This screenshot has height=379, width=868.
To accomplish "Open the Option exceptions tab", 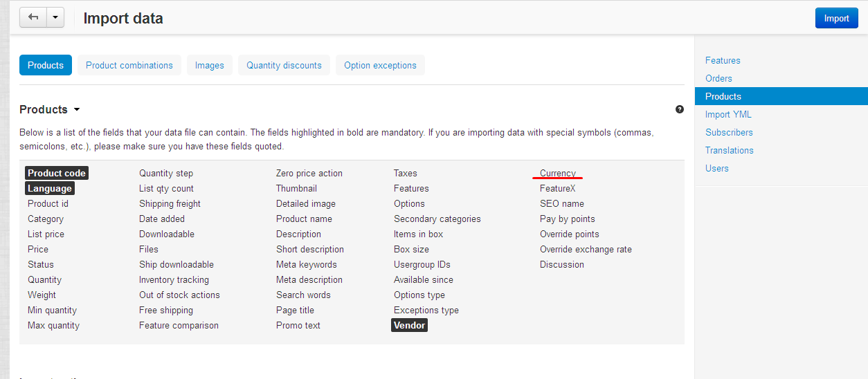I will pos(380,65).
